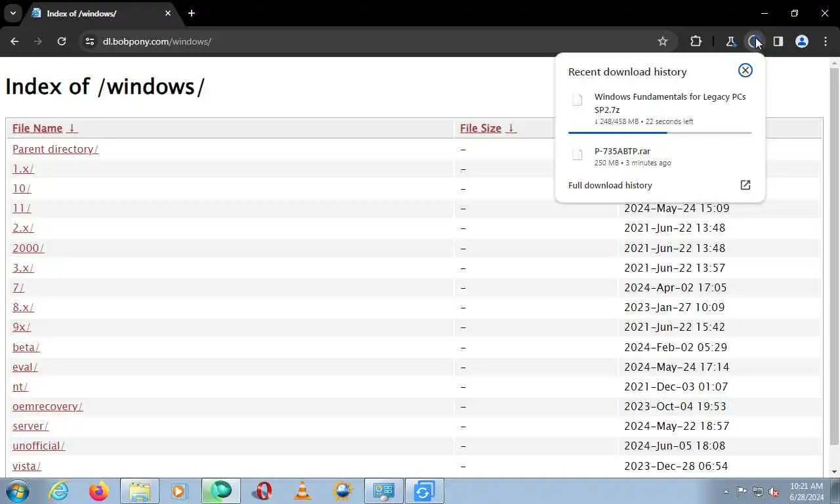Click the forward navigation arrow
Screen dimensions: 840x504
38,41
